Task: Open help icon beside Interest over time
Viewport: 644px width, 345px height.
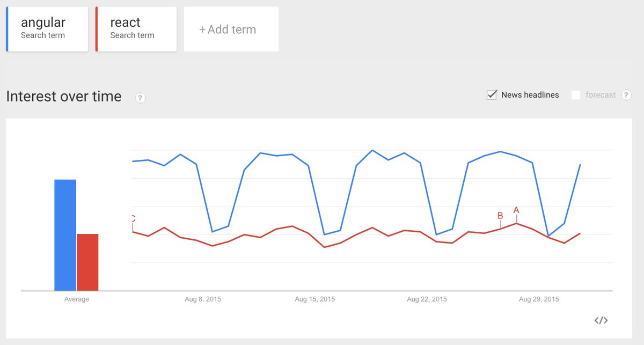Action: [x=140, y=98]
